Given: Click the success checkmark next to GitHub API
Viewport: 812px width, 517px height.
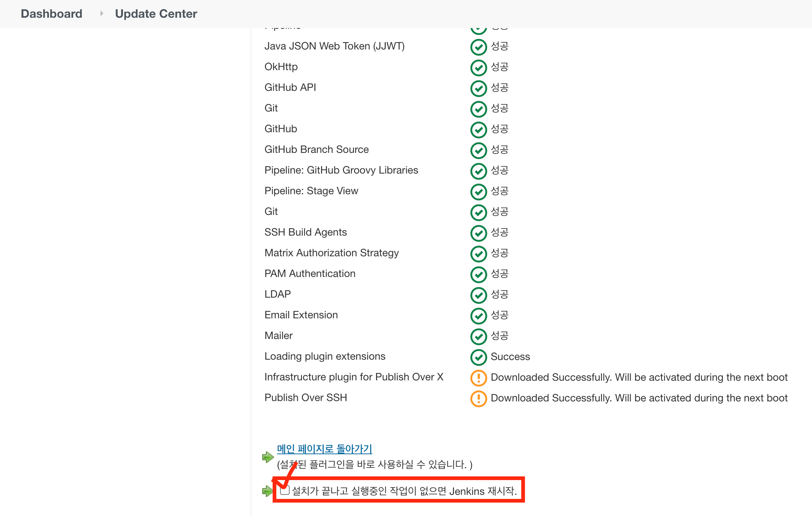Looking at the screenshot, I should pyautogui.click(x=478, y=88).
